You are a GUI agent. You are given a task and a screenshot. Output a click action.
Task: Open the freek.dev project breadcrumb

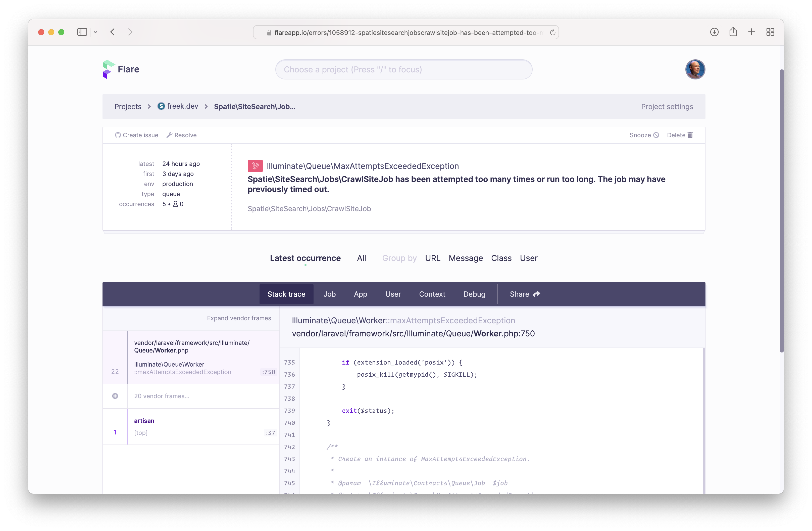tap(178, 106)
